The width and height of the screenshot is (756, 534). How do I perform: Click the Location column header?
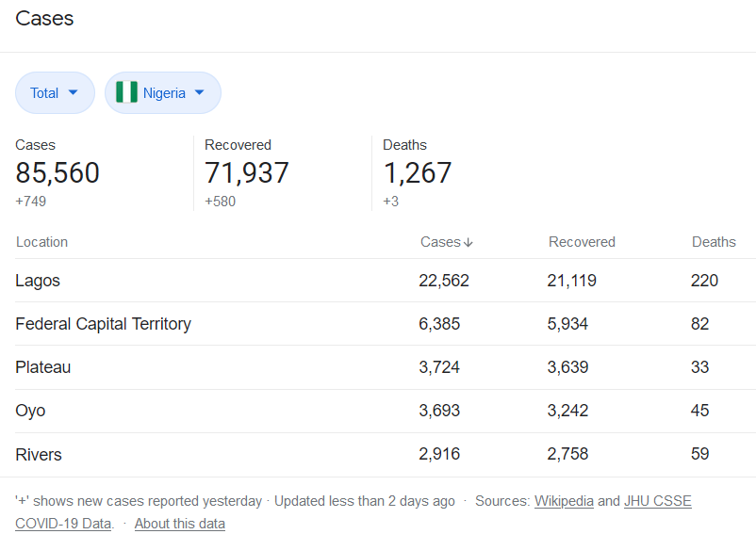pos(41,242)
